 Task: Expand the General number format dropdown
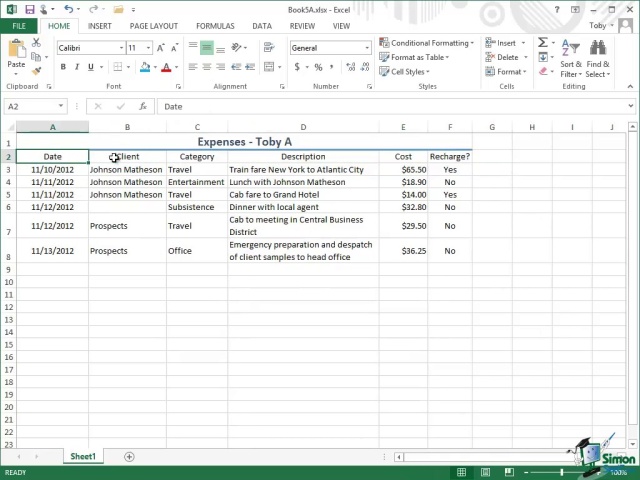point(367,48)
